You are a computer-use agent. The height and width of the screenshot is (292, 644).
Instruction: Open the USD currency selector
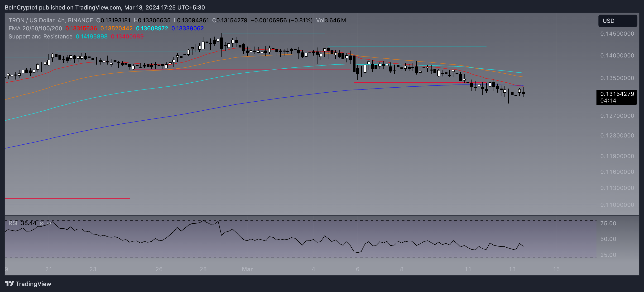[x=617, y=21]
